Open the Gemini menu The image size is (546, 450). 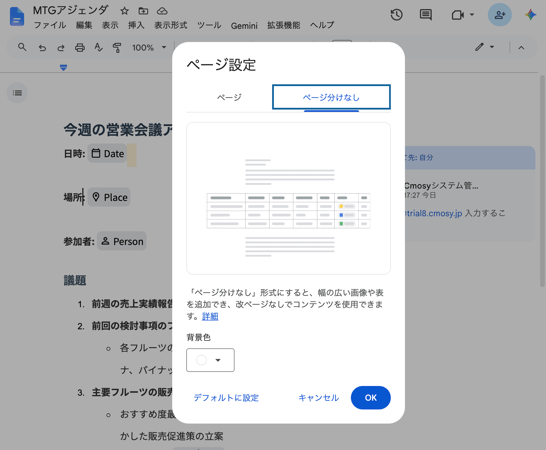coord(244,25)
